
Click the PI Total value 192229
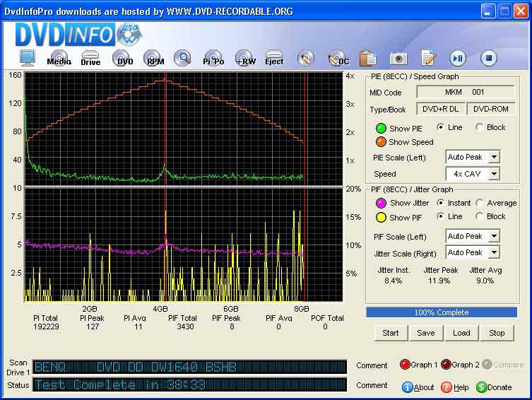click(x=46, y=327)
